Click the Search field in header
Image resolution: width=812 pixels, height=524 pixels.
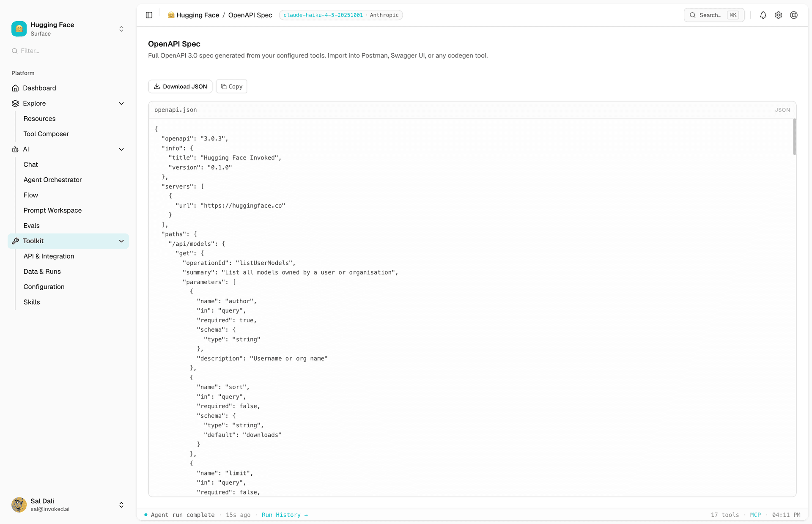click(x=714, y=15)
